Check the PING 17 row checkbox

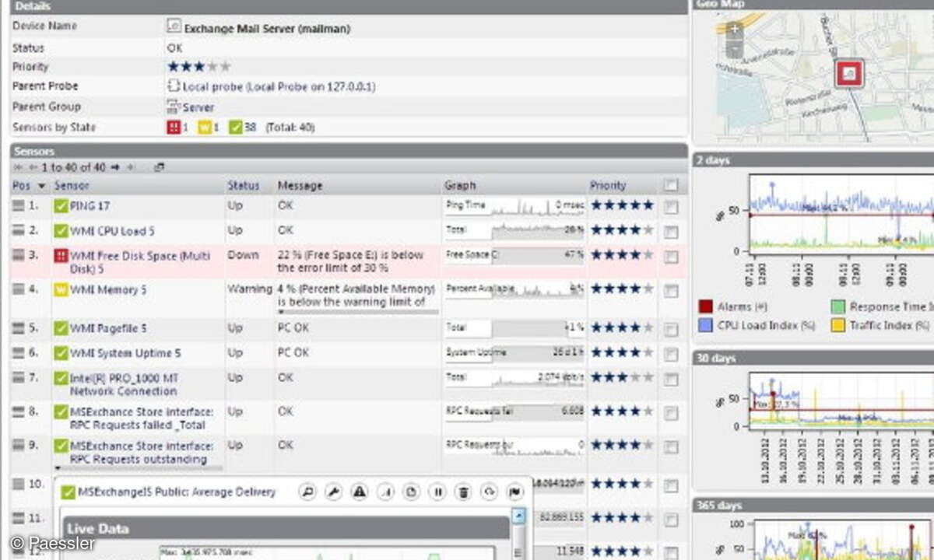click(672, 207)
